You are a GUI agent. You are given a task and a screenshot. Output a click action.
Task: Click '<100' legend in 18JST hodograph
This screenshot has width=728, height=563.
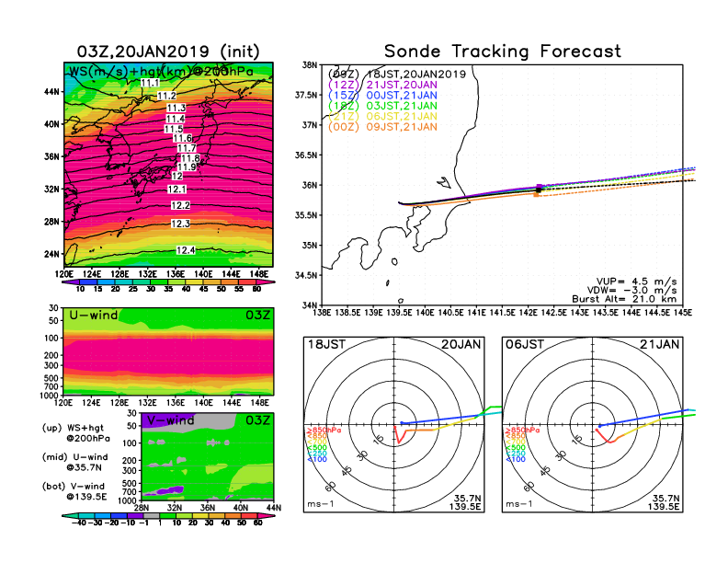[316, 459]
